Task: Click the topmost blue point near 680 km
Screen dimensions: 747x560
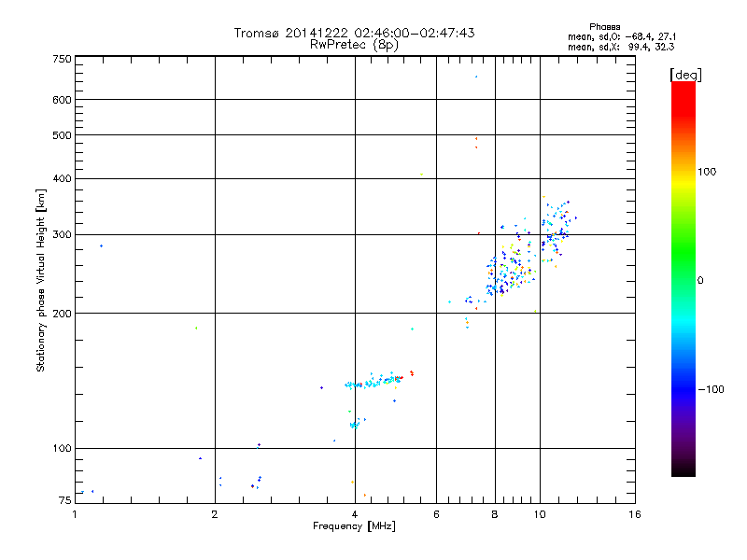Action: (x=476, y=77)
